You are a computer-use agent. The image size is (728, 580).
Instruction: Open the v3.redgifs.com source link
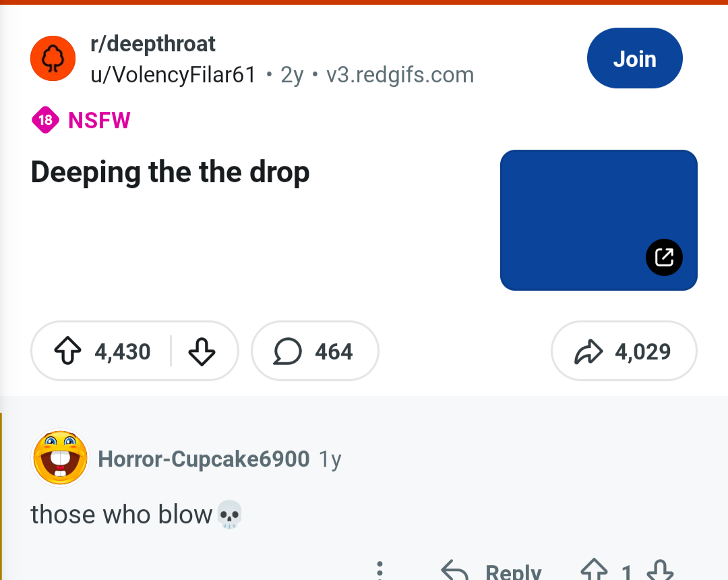[400, 75]
